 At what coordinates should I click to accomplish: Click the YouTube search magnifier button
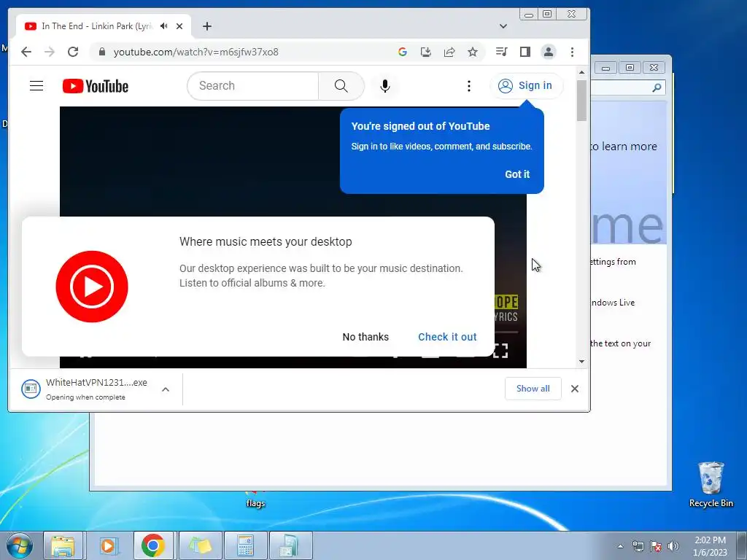pyautogui.click(x=341, y=86)
